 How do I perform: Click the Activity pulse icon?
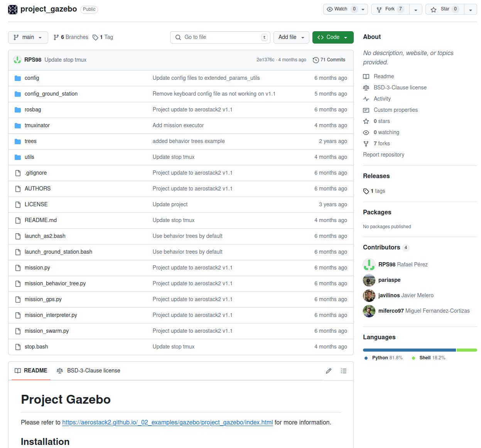coord(366,99)
